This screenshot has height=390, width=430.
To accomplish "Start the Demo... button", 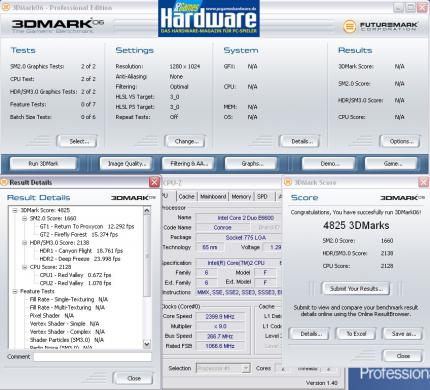I will pos(328,164).
